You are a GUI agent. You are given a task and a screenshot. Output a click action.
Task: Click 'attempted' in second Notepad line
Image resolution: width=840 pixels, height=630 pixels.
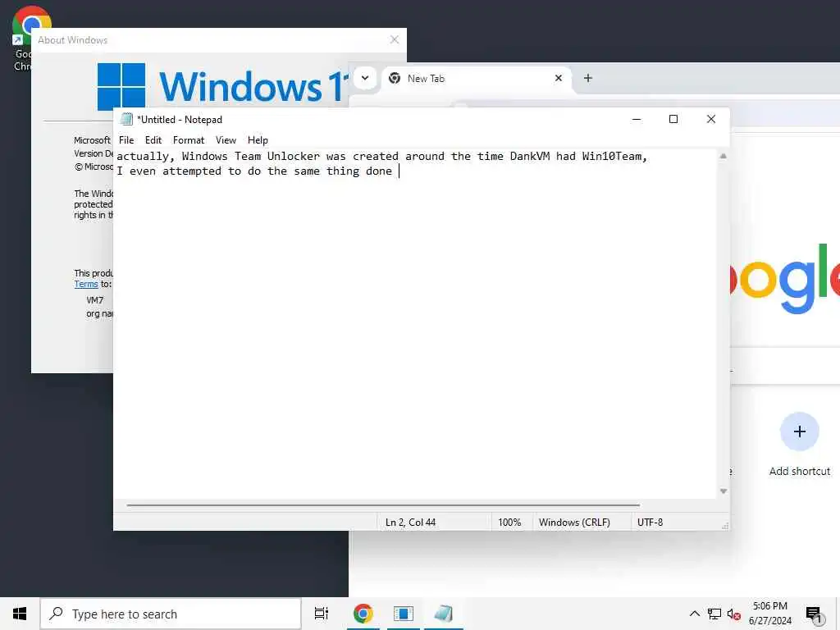coord(192,171)
